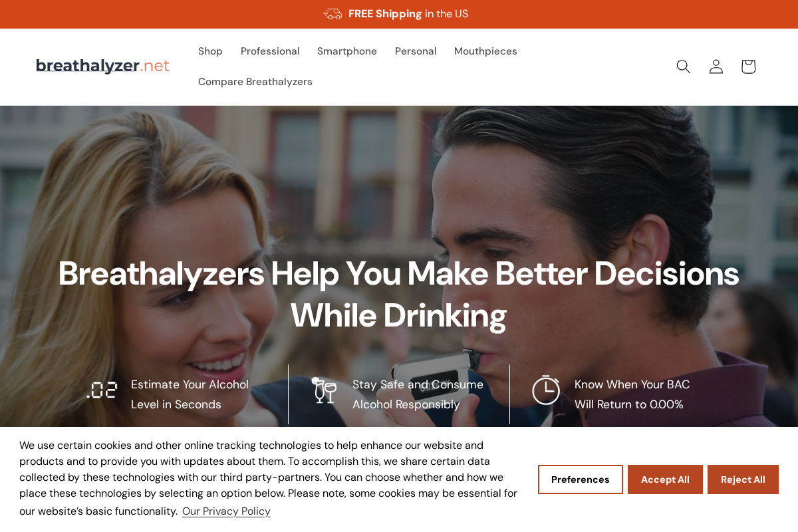Click the free shipping truck icon
This screenshot has width=798, height=532.
(332, 14)
